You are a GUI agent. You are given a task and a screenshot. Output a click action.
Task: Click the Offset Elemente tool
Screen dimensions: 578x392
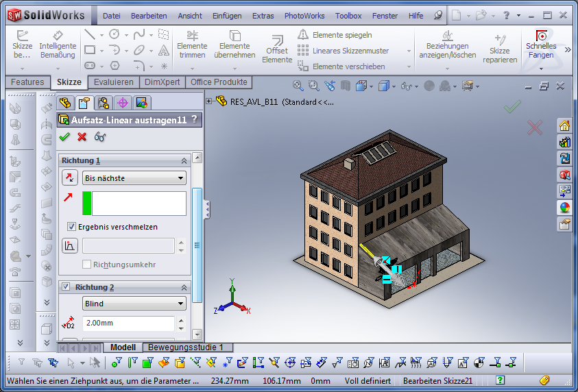(277, 49)
